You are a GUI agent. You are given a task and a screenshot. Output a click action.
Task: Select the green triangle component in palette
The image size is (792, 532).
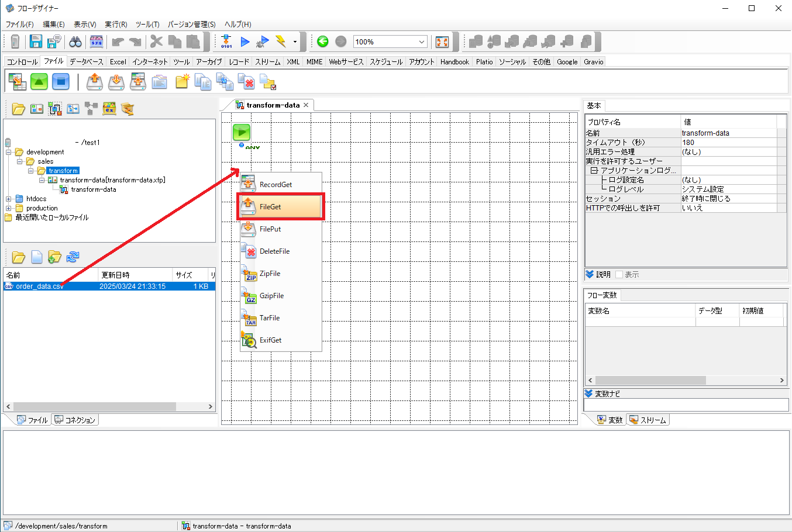pos(39,81)
